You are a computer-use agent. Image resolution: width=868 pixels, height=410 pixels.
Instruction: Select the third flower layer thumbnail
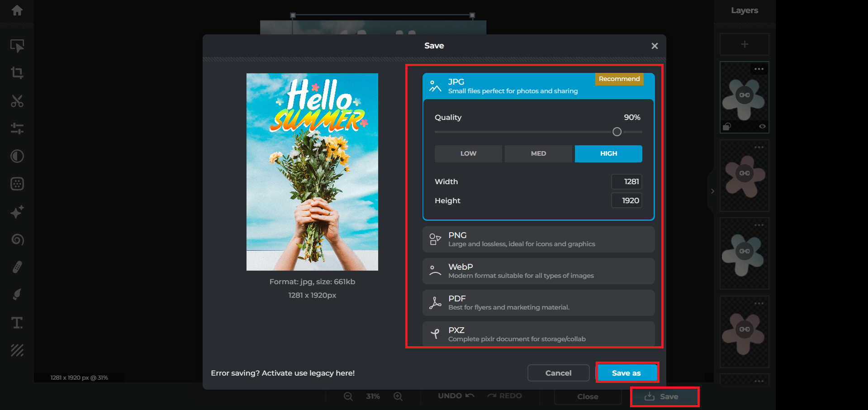click(x=745, y=253)
